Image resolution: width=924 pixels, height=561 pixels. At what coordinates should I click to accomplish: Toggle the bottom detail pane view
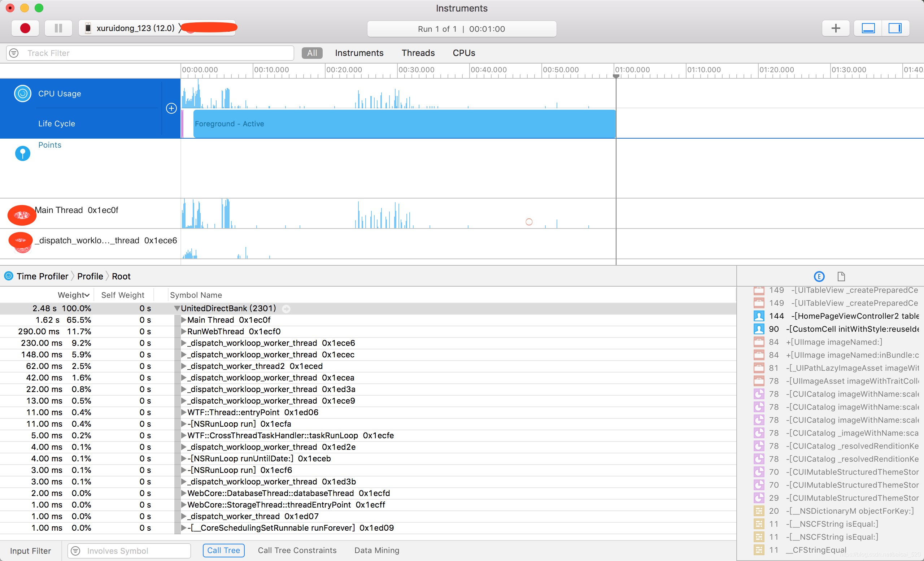[868, 29]
